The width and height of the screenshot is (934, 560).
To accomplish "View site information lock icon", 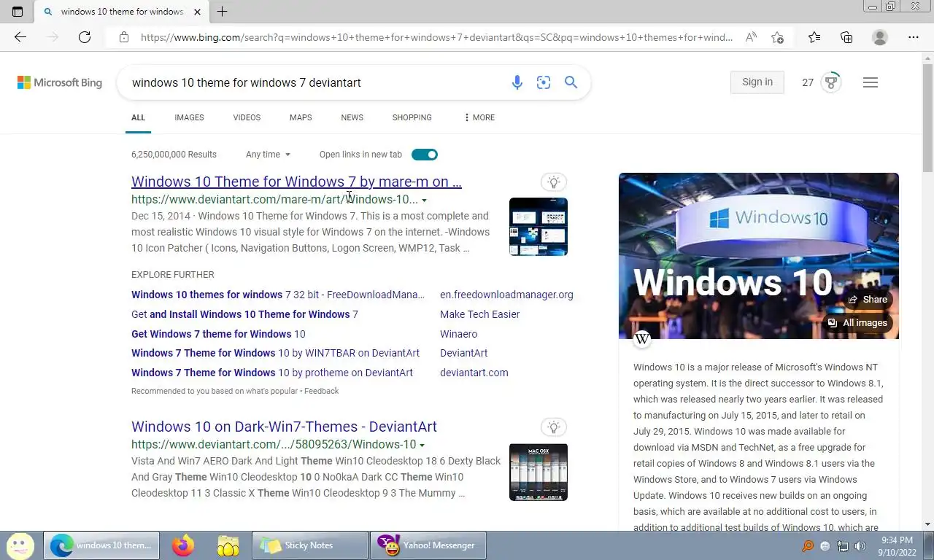I will 124,37.
